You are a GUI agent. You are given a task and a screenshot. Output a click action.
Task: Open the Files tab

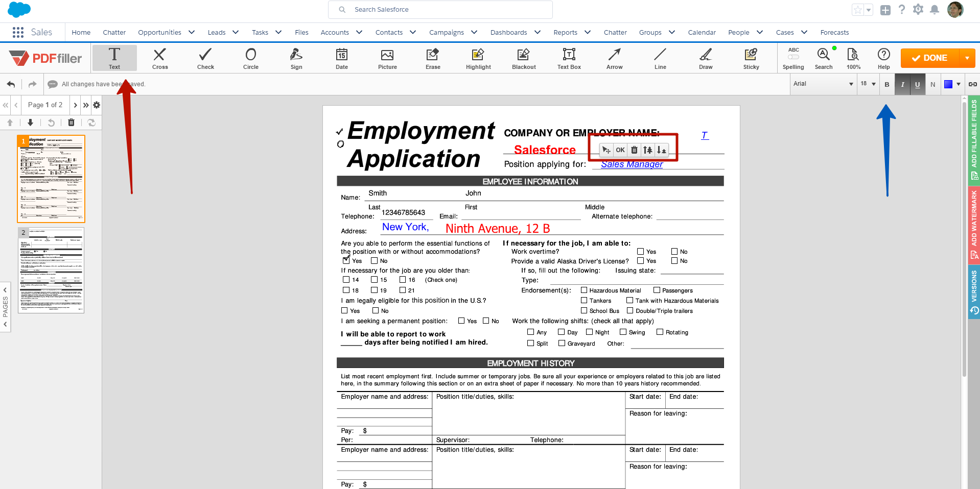click(301, 32)
